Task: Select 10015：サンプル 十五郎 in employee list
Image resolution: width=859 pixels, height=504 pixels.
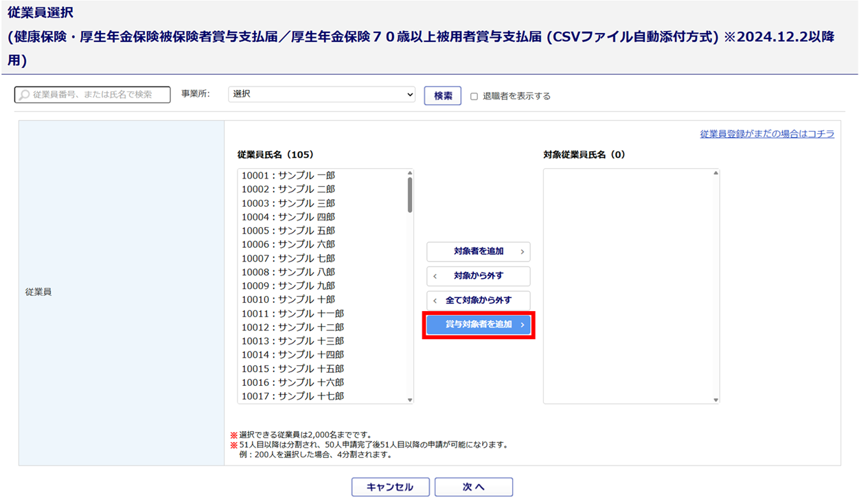Action: tap(322, 369)
